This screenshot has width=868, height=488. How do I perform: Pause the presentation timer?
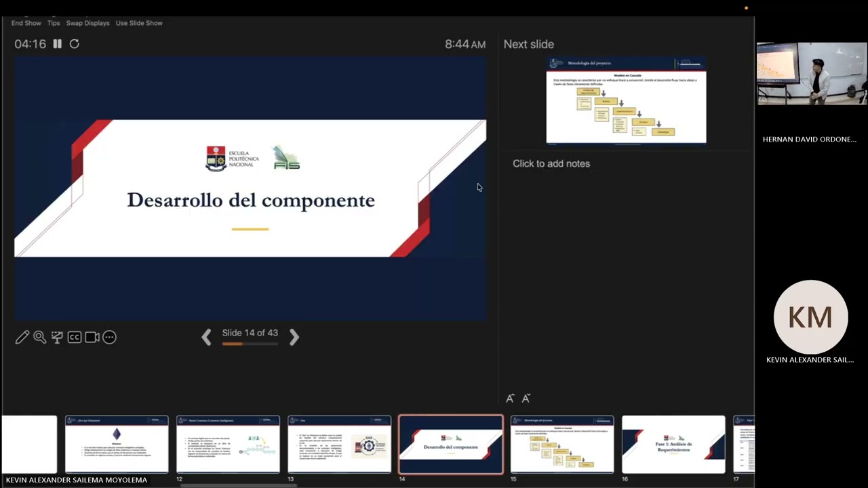(x=57, y=44)
